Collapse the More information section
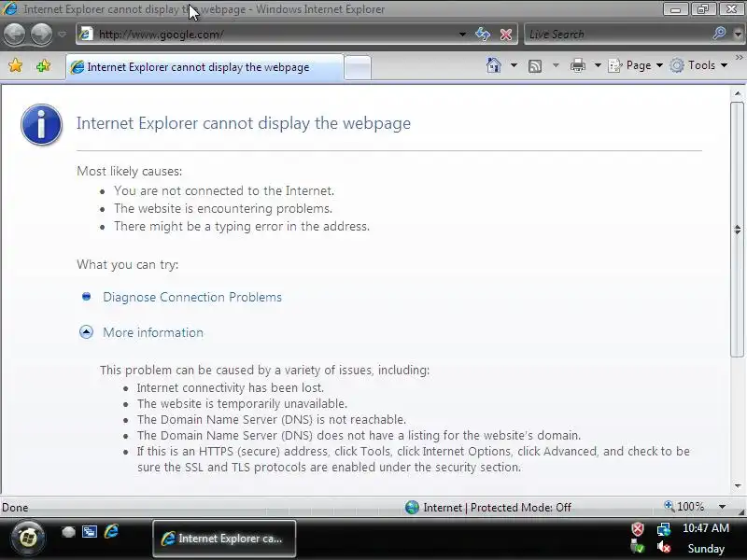747x560 pixels. pyautogui.click(x=86, y=332)
